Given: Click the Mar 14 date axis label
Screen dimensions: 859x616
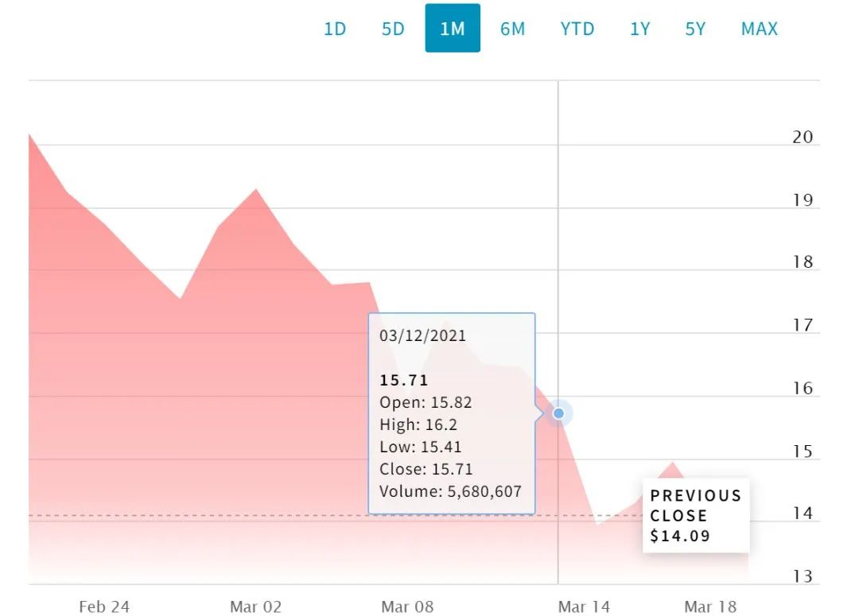Looking at the screenshot, I should tap(584, 606).
